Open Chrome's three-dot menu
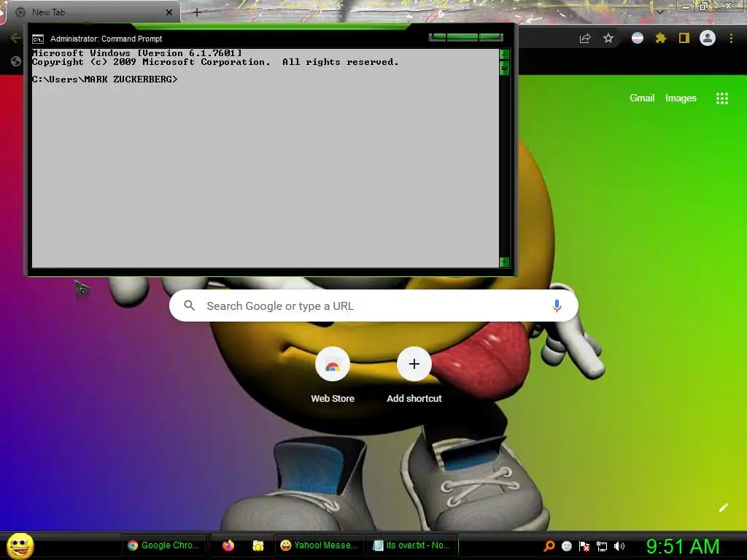 click(731, 38)
